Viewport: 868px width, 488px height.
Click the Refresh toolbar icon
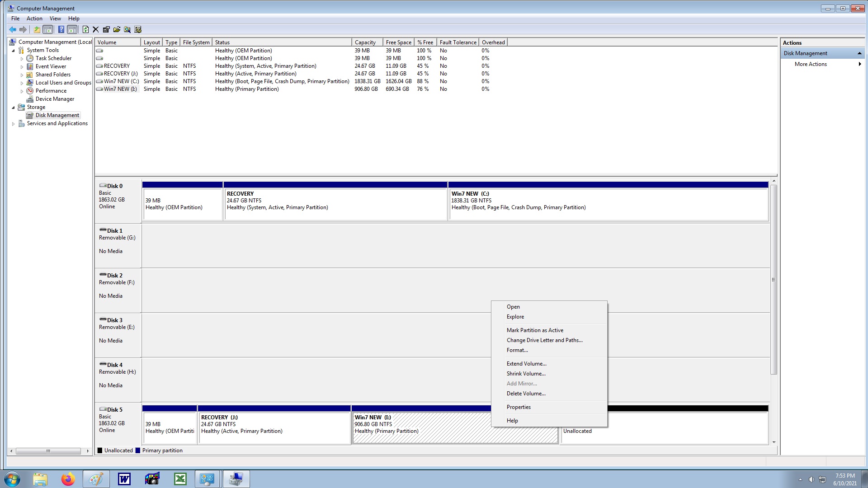[85, 30]
